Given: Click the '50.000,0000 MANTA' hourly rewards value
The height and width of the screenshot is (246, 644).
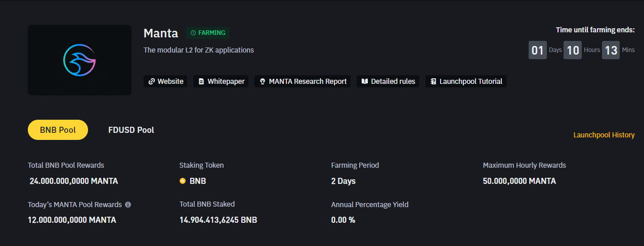Looking at the screenshot, I should [520, 181].
